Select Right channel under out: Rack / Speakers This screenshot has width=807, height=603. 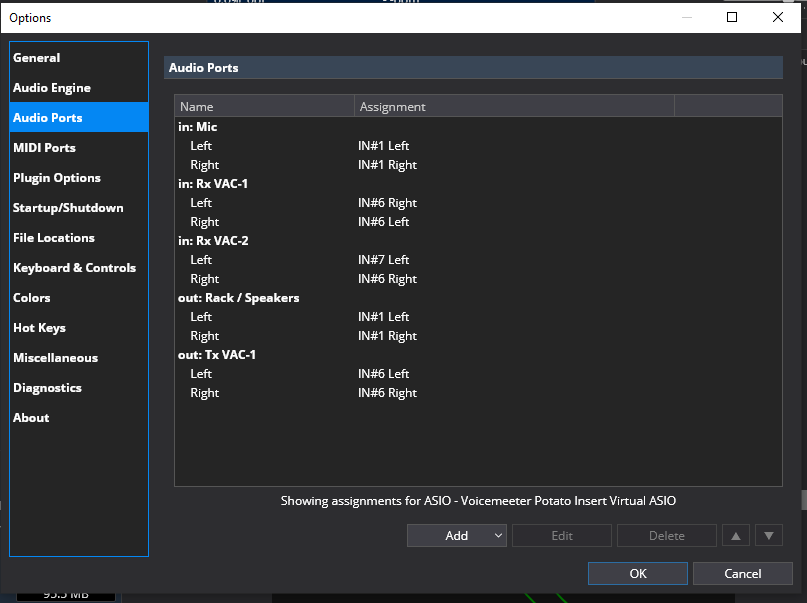coord(478,336)
